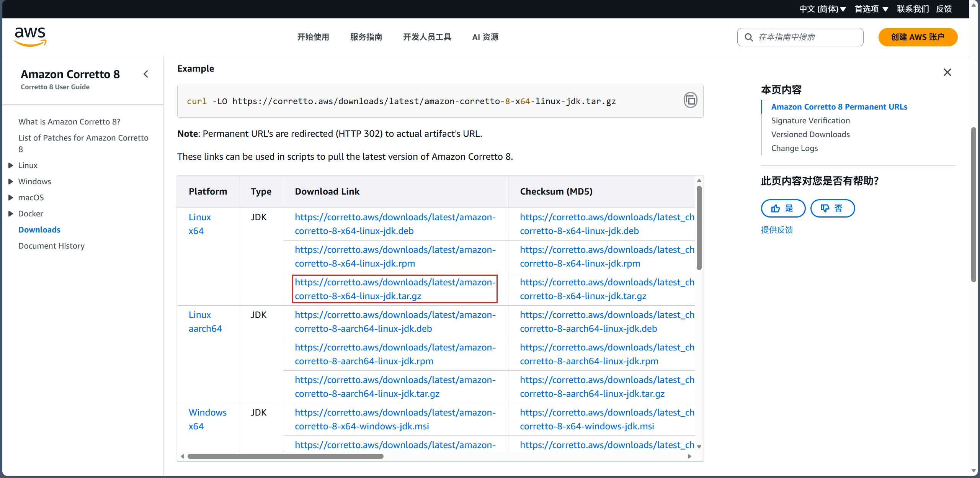Open checksum link for aarch64-linux-jdk.rpm

pos(607,354)
